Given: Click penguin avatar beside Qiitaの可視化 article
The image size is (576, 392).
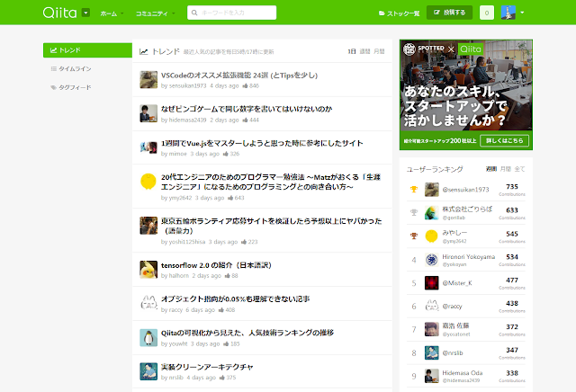Looking at the screenshot, I should pos(148,337).
